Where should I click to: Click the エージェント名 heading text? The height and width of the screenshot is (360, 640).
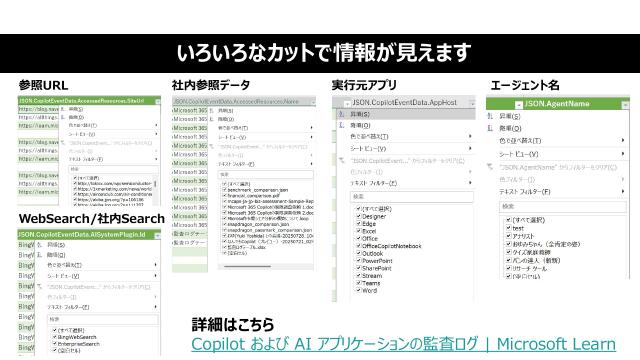[x=524, y=85]
